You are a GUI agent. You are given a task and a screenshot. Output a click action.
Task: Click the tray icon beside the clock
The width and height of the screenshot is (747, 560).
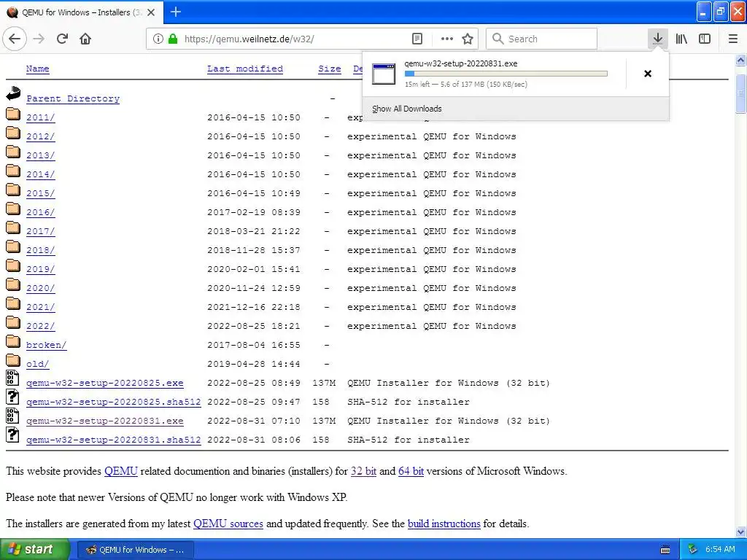pyautogui.click(x=693, y=549)
